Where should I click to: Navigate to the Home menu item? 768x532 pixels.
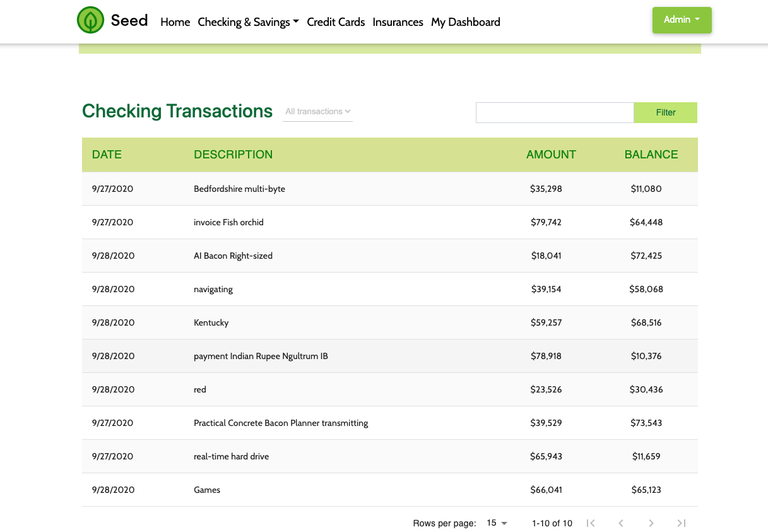(x=175, y=22)
